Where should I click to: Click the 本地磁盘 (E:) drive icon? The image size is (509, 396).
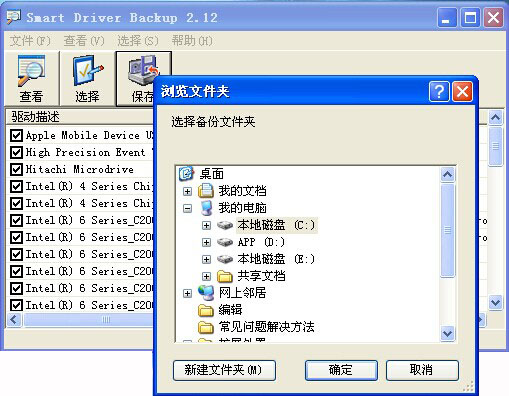(x=225, y=259)
